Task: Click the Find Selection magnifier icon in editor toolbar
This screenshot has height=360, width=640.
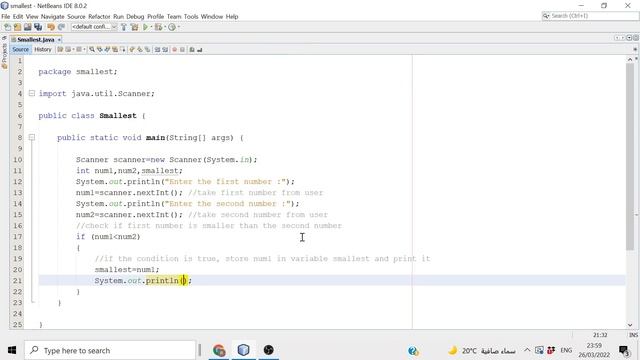Action: [x=92, y=49]
